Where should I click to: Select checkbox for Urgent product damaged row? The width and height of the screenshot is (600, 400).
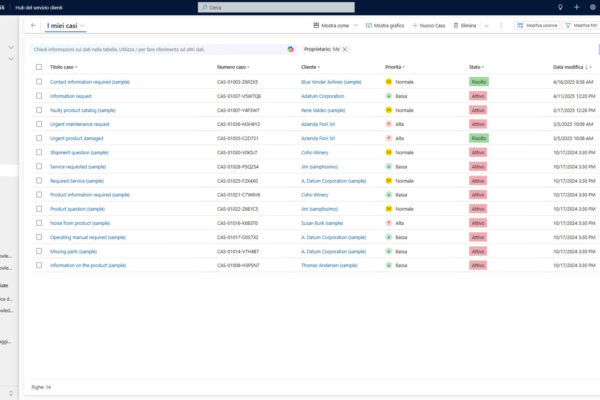39,138
